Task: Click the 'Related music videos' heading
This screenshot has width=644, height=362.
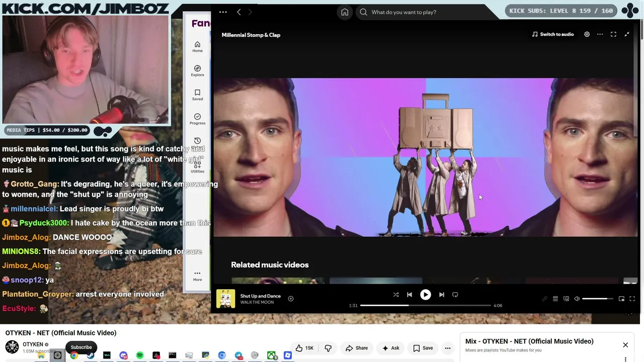Action: [270, 265]
